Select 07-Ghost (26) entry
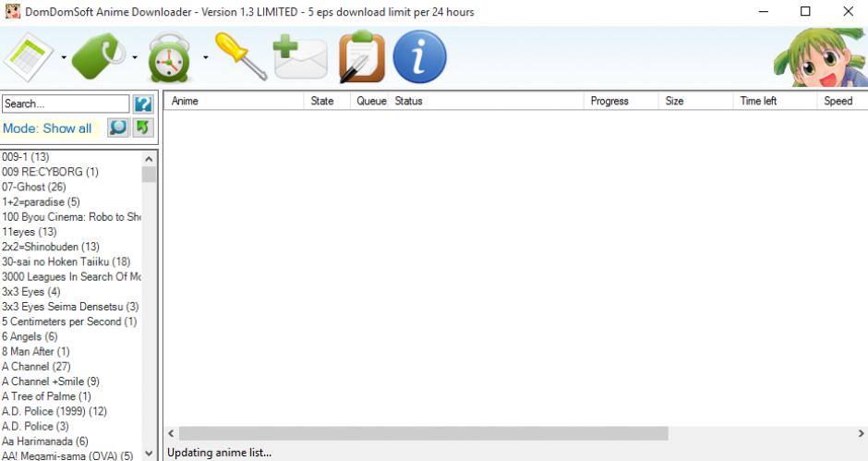Screen dimensions: 868x461 pyautogui.click(x=71, y=187)
